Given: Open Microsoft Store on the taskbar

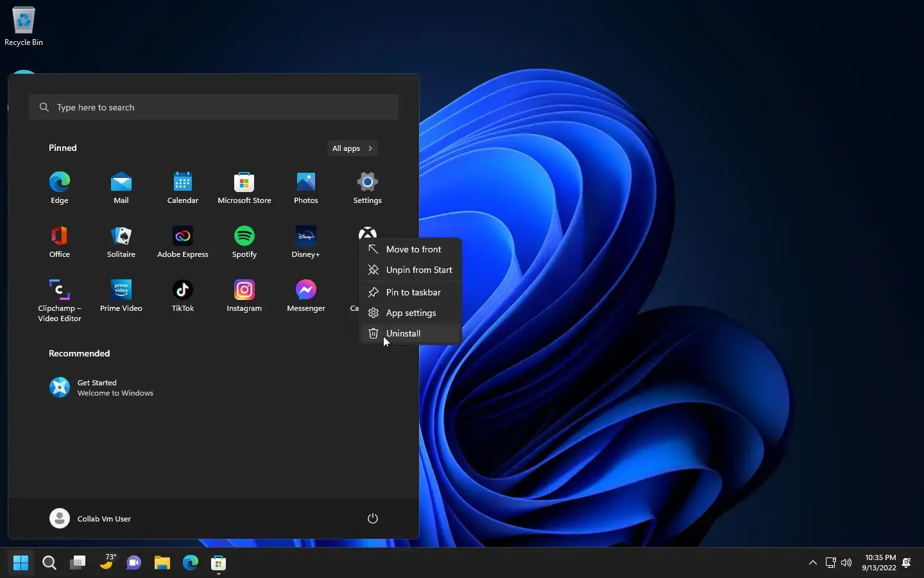Looking at the screenshot, I should tap(219, 563).
